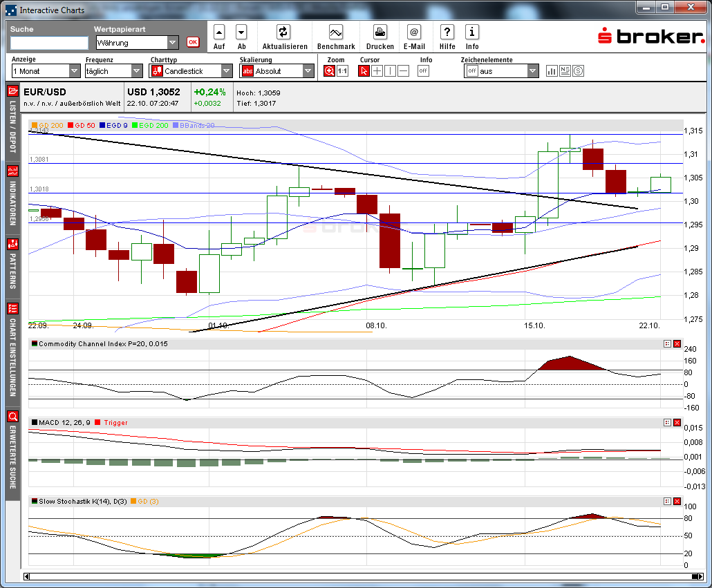712x588 pixels.
Task: Open the Indikatoren side tab
Action: (12, 196)
